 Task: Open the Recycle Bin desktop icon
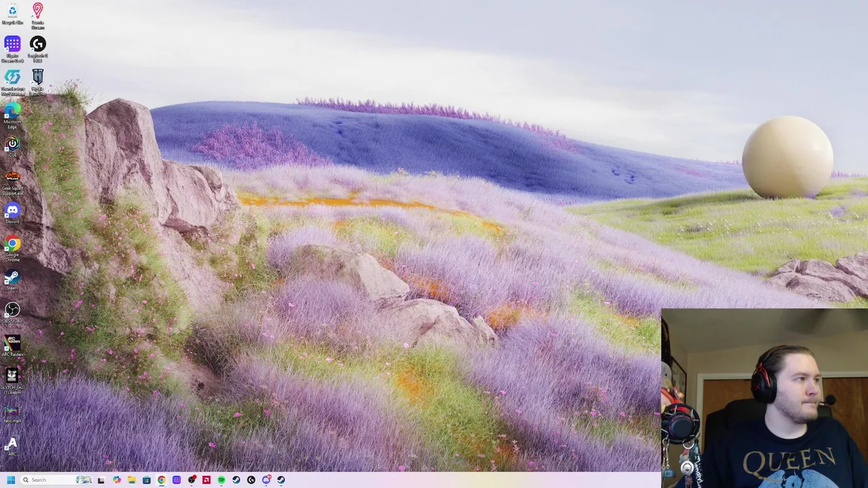(x=12, y=14)
